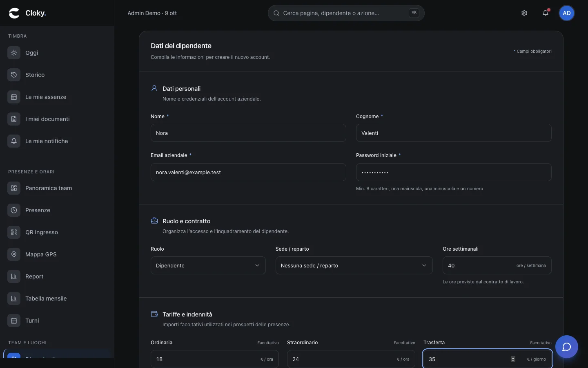Click the Cloky logo
This screenshot has width=588, height=368.
pos(27,13)
